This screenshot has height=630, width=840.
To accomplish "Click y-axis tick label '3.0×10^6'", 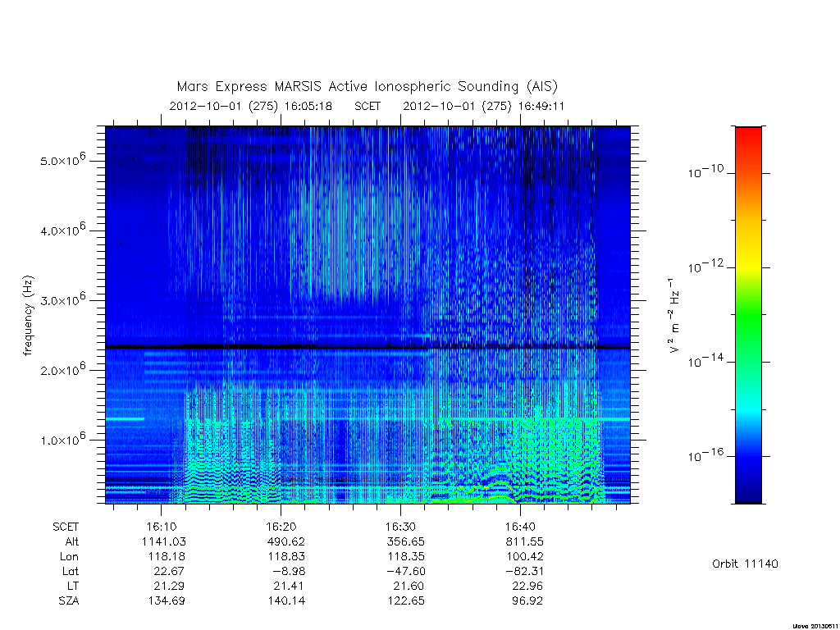I will (x=62, y=299).
